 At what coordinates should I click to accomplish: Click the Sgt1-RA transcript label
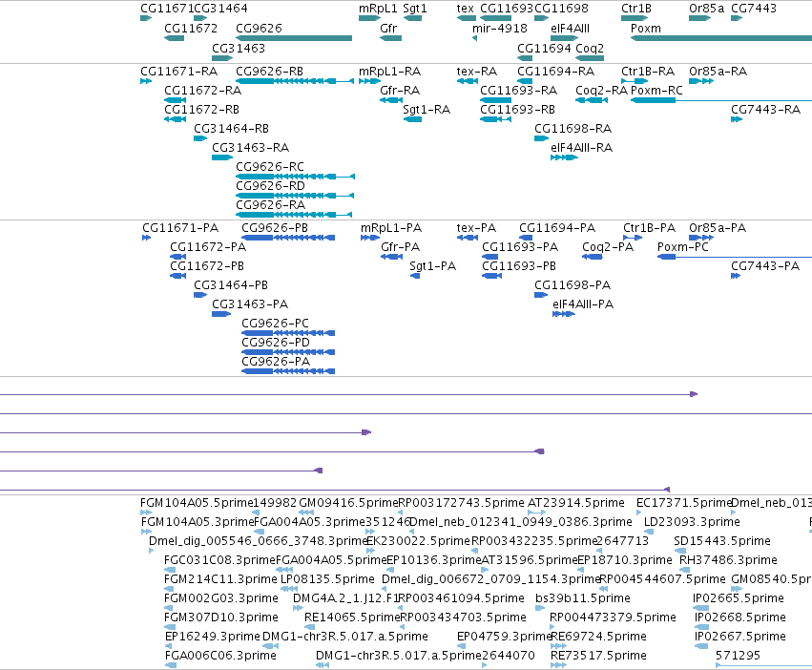point(427,110)
